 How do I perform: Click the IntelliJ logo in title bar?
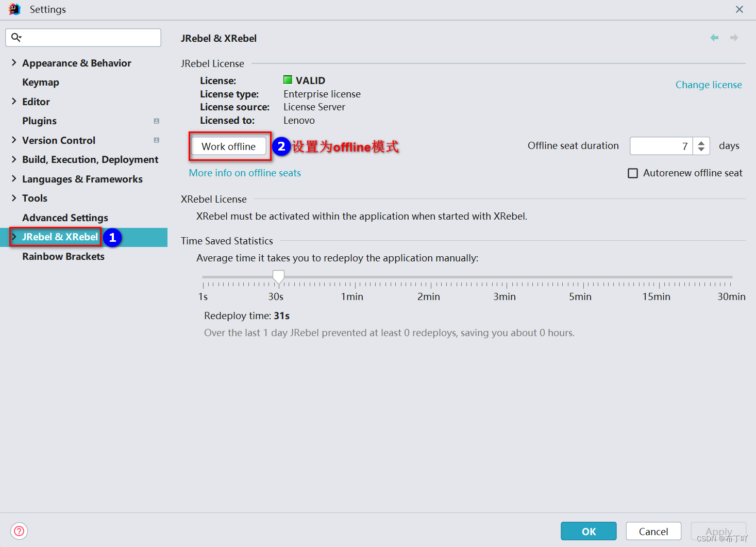tap(14, 9)
